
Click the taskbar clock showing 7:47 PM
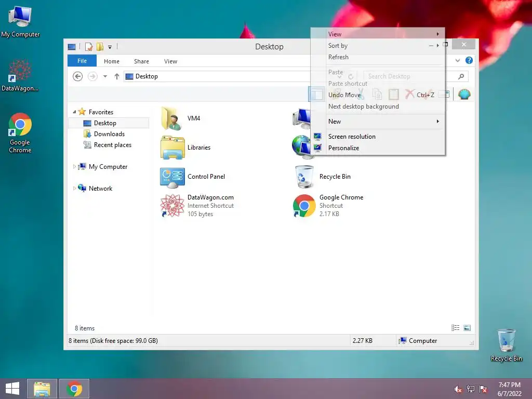[509, 389]
